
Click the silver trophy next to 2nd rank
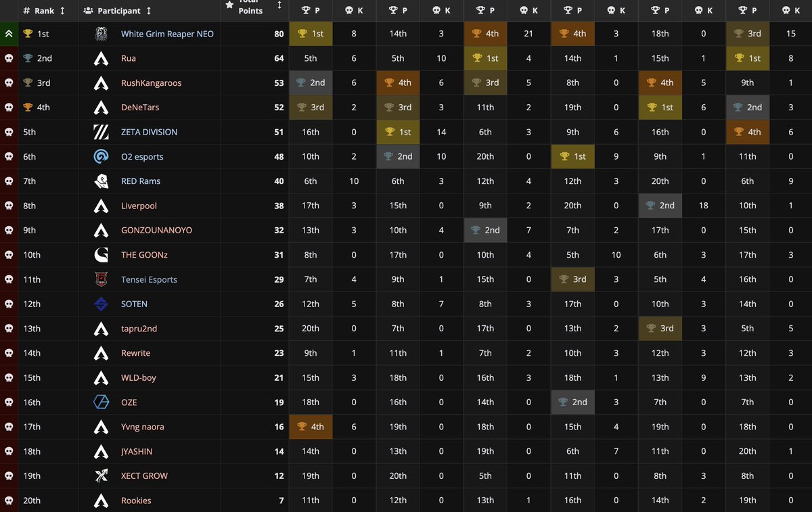[x=28, y=58]
